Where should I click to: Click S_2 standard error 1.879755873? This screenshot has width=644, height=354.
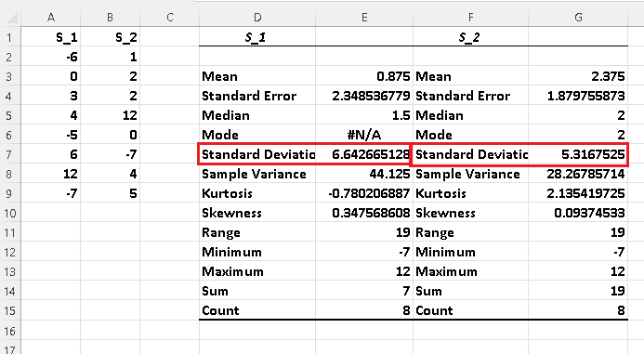pos(586,96)
